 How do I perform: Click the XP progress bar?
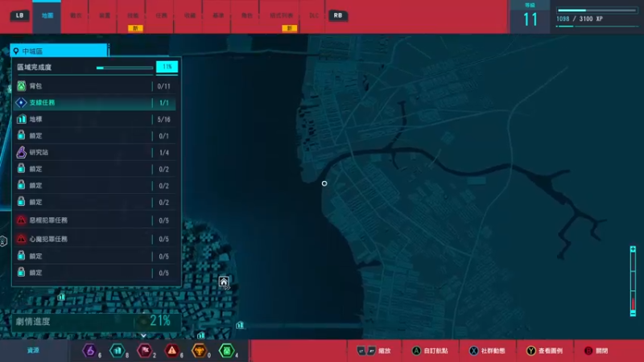(x=597, y=10)
